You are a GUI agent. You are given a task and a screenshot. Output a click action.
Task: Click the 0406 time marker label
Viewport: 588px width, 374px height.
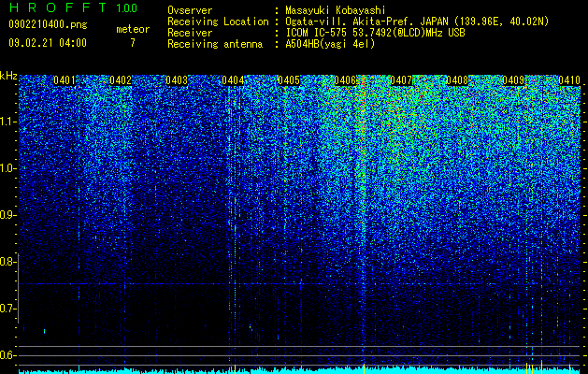[x=345, y=80]
